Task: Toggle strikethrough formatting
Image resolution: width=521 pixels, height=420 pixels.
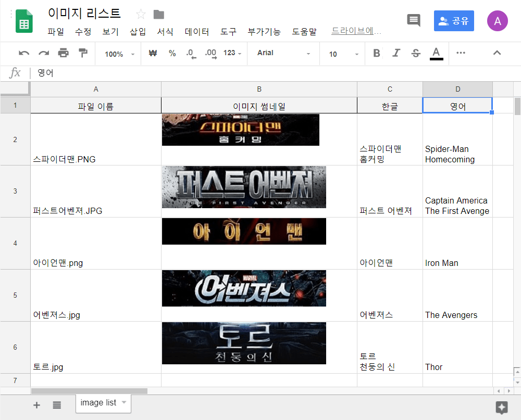Action: [x=415, y=53]
